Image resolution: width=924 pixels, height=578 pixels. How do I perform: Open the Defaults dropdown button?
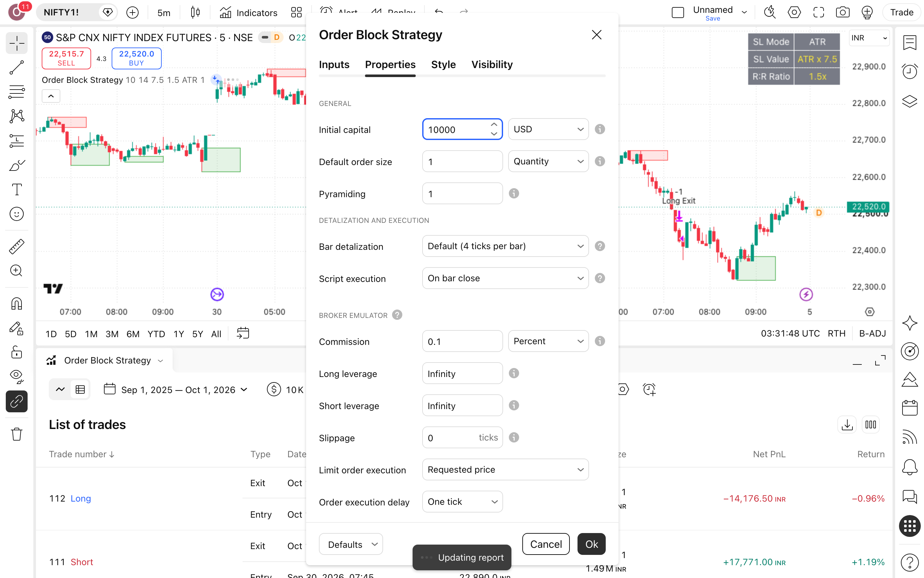tap(351, 544)
